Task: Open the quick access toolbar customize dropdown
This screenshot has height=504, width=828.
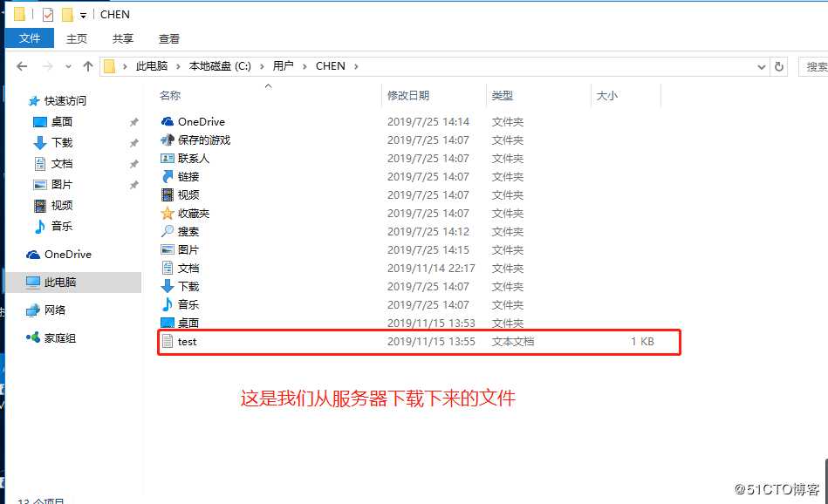Action: tap(83, 16)
